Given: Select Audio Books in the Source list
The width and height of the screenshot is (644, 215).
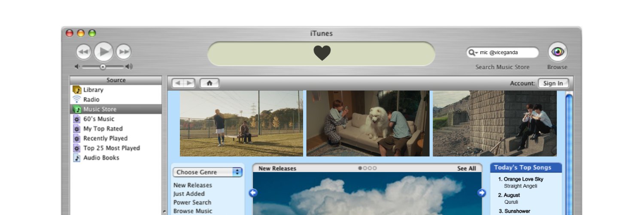Looking at the screenshot, I should pos(116,157).
